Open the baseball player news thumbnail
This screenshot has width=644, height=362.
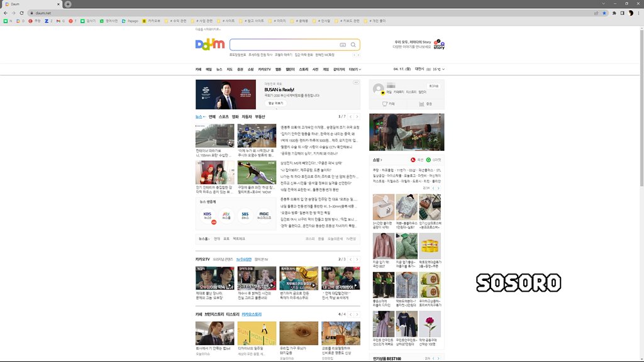(x=257, y=172)
